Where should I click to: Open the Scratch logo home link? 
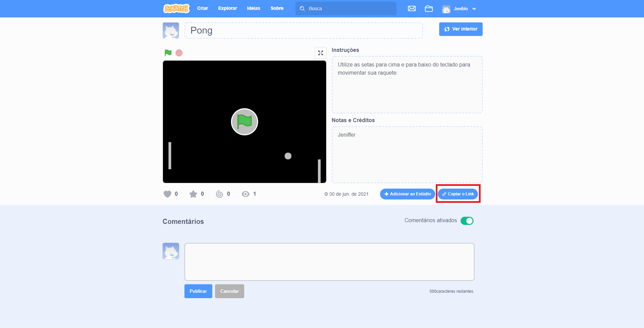coord(176,8)
